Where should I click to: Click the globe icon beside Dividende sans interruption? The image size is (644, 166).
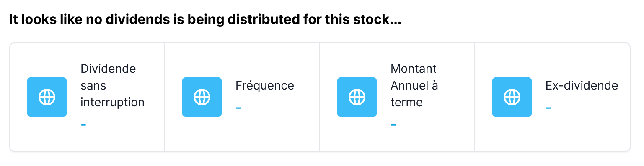(47, 97)
